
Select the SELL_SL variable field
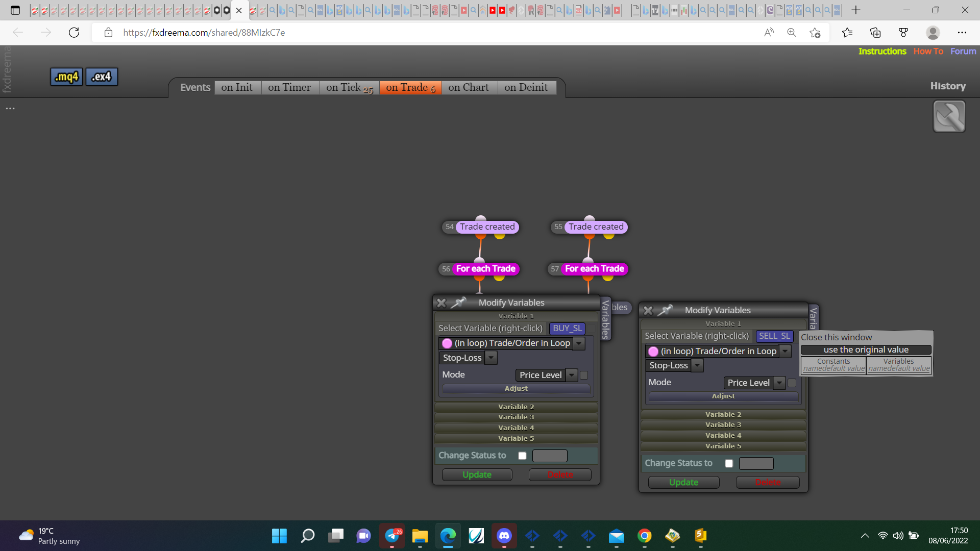[774, 336]
